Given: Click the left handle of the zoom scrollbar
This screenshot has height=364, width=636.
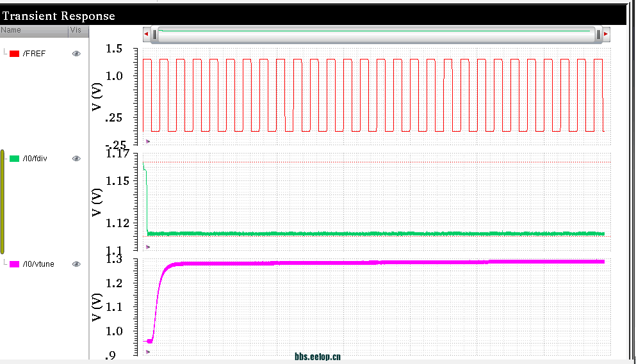Looking at the screenshot, I should pyautogui.click(x=154, y=35).
